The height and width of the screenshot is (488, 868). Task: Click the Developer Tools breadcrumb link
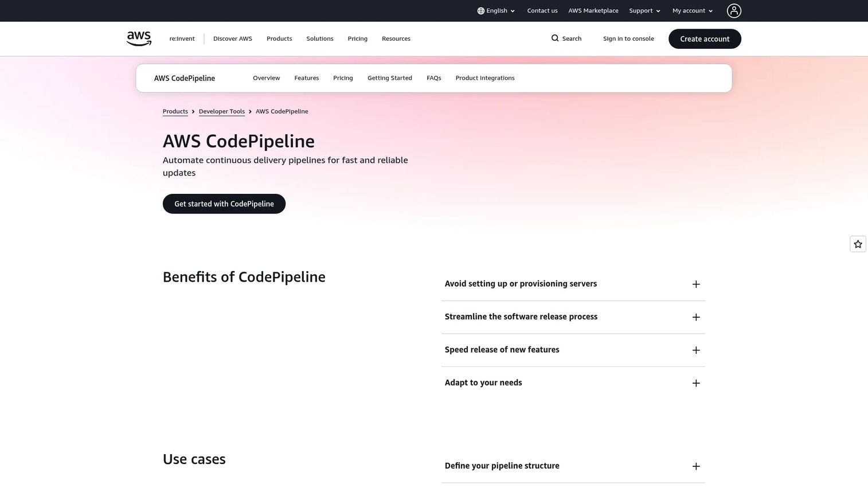click(x=222, y=111)
